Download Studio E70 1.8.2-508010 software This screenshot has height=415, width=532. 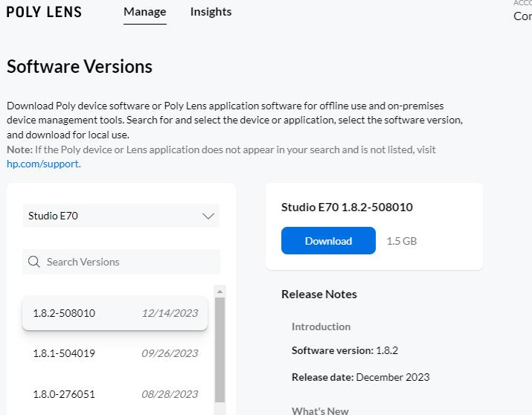click(328, 241)
